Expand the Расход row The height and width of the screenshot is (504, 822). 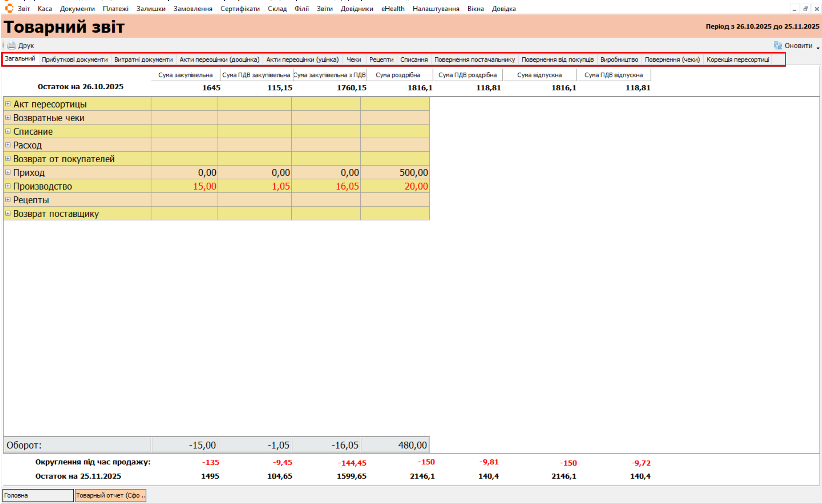pos(8,145)
